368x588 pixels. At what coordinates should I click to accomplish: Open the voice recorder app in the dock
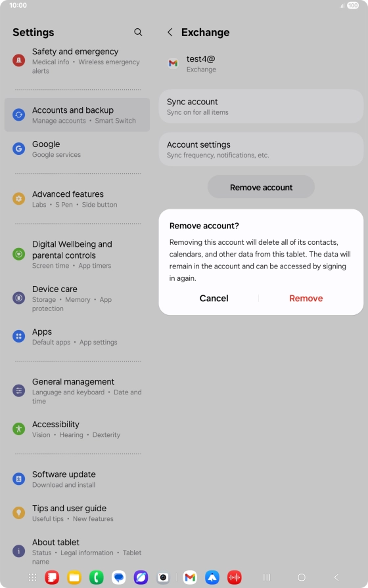coord(235,577)
